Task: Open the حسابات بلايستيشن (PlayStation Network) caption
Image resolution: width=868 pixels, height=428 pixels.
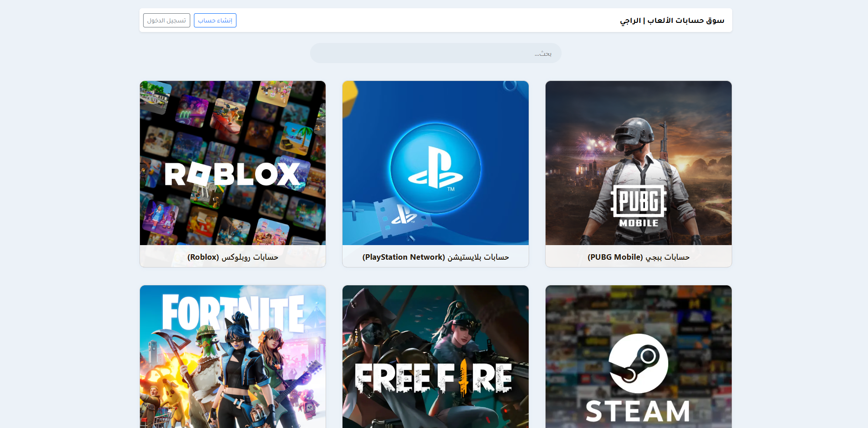Action: tap(435, 257)
